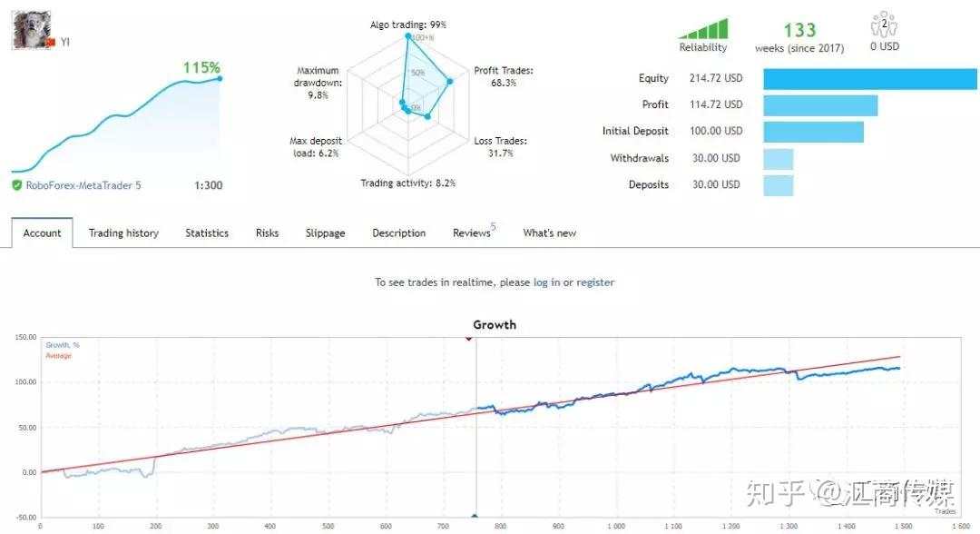Toggle the Average legend entry
Image resolution: width=980 pixels, height=534 pixels.
[x=59, y=355]
